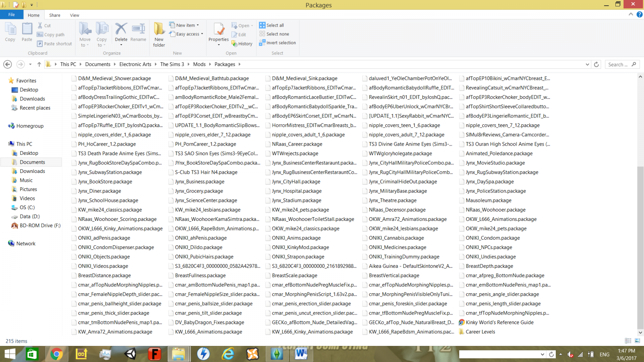Image resolution: width=644 pixels, height=362 pixels.
Task: Open the Windows Store taskbar icon
Action: coord(31,354)
